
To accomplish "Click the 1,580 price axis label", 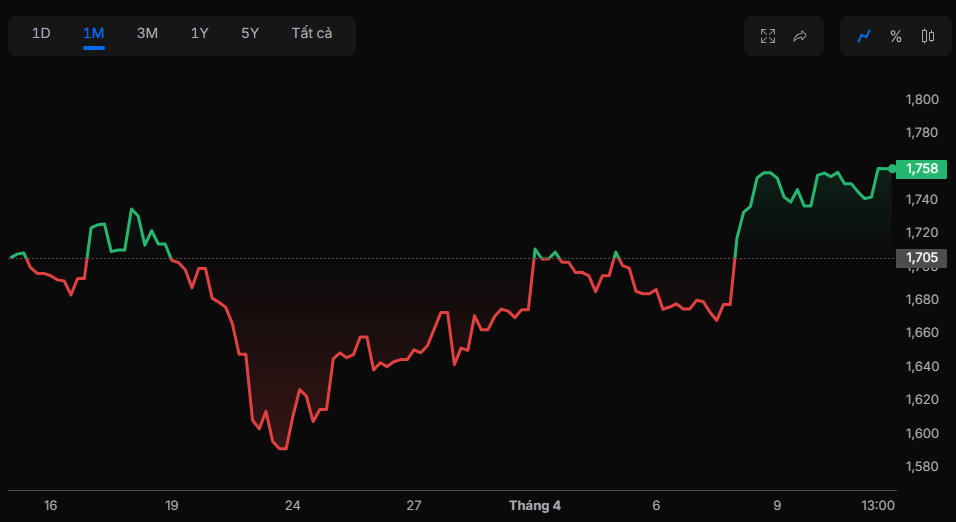I will [x=921, y=466].
